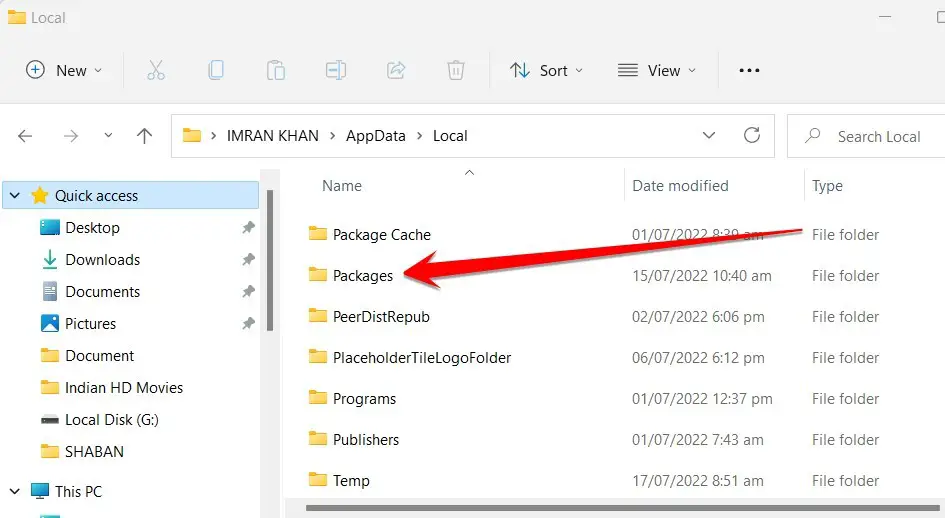Click date 06/07/2022 6:12 pm

(x=698, y=358)
